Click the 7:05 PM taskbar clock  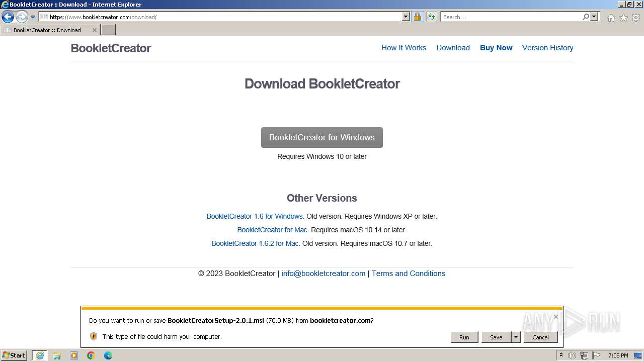pyautogui.click(x=618, y=355)
